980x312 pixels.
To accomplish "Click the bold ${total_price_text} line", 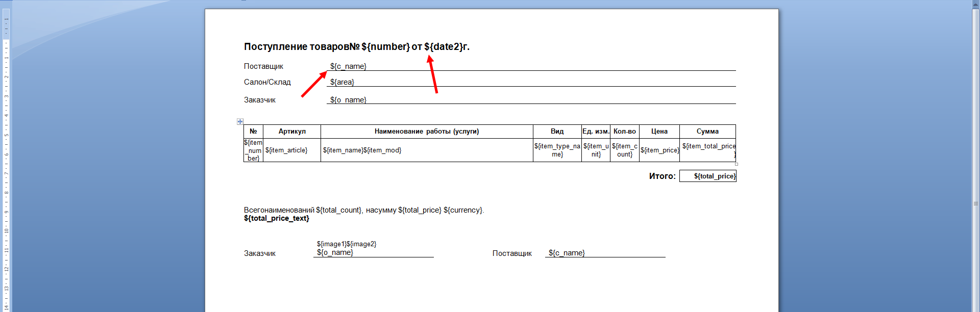I will pos(277,218).
